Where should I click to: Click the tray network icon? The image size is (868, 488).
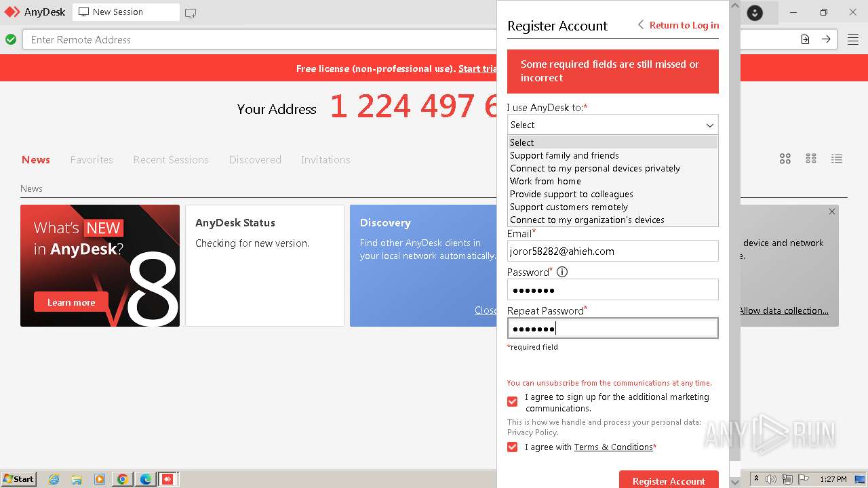point(787,479)
